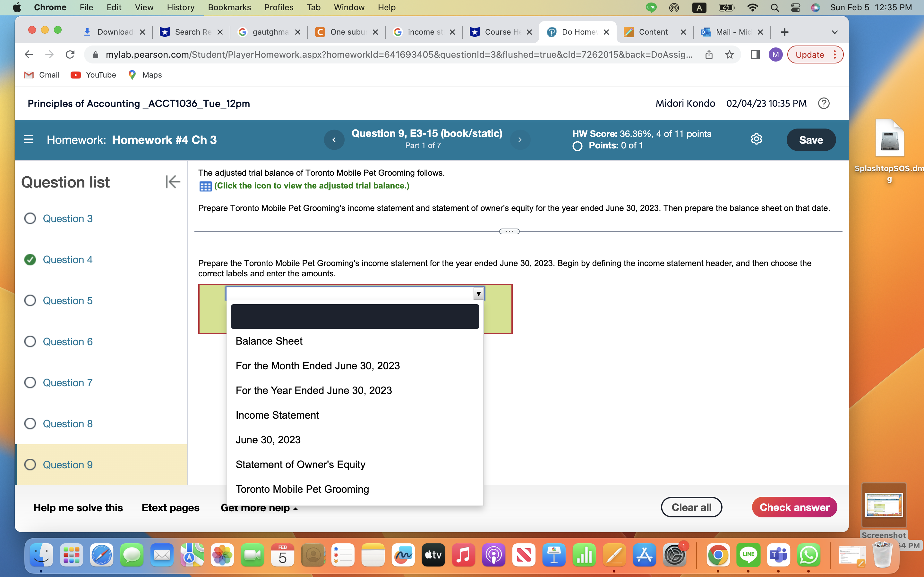924x577 pixels.
Task: Click the help question mark icon
Action: pos(824,103)
